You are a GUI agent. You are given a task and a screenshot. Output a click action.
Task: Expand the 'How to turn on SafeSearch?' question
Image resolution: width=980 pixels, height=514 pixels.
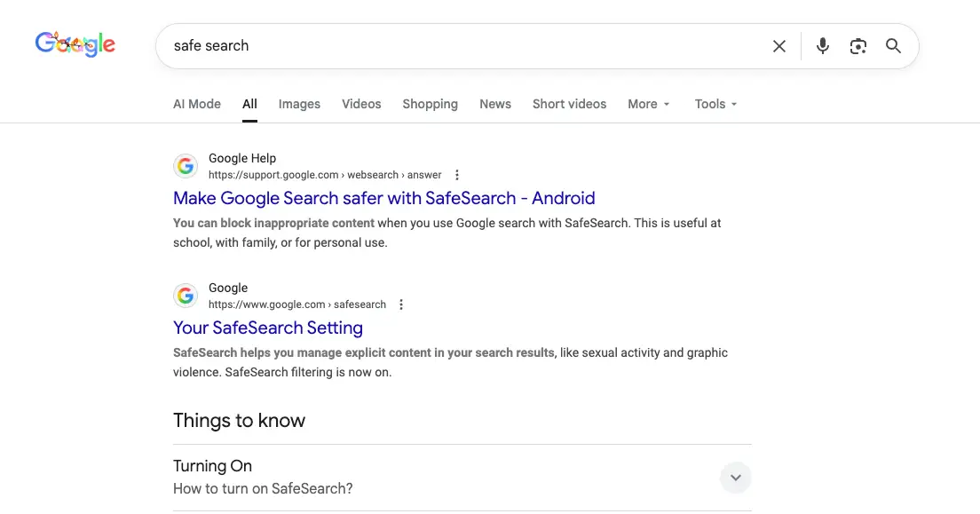point(735,477)
